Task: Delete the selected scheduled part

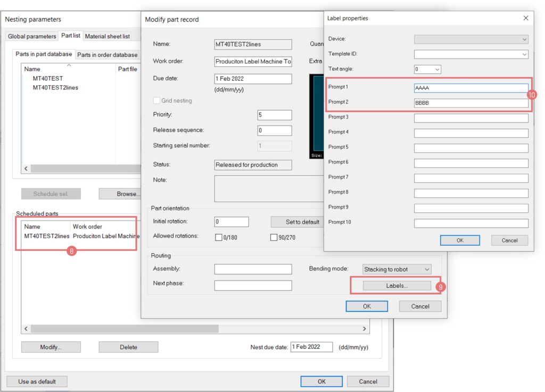Action: pyautogui.click(x=128, y=347)
